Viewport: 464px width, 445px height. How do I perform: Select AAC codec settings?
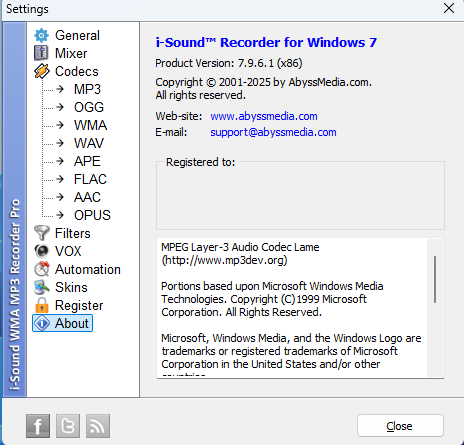(x=87, y=197)
